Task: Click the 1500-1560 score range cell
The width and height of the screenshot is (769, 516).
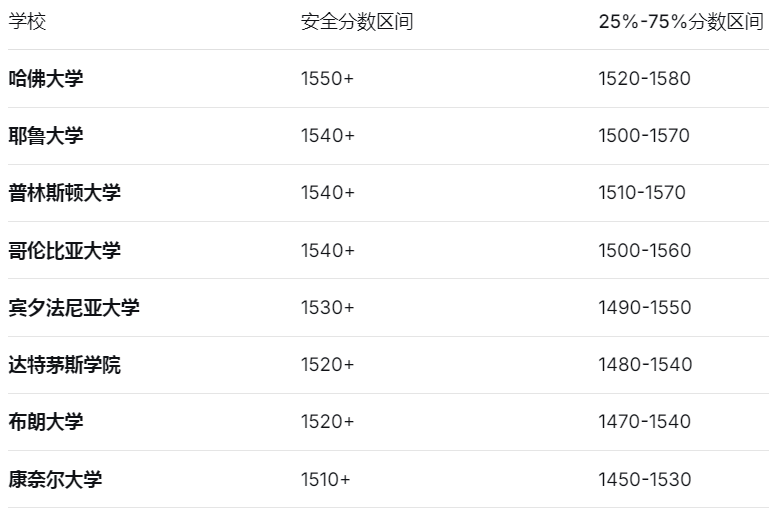Action: [x=644, y=250]
